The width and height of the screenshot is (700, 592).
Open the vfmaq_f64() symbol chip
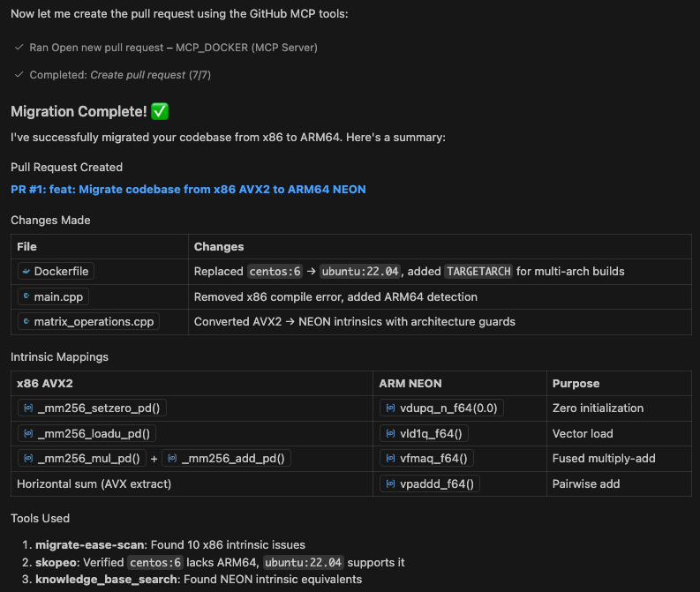point(426,458)
